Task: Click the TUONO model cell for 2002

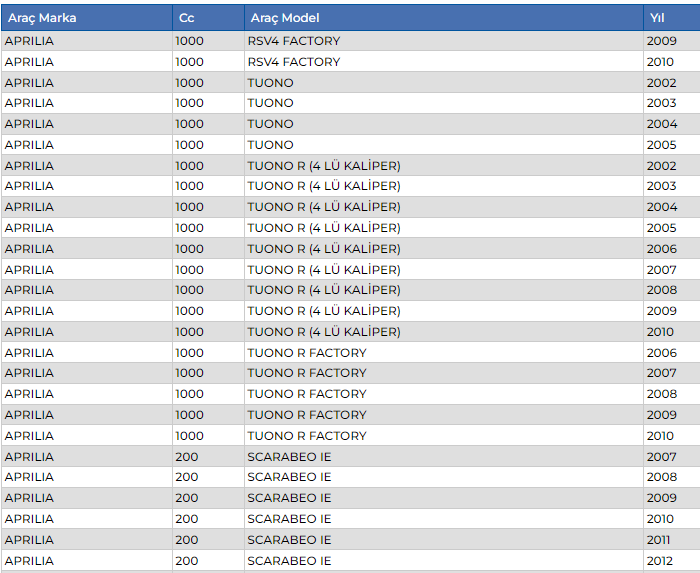Action: pos(271,83)
